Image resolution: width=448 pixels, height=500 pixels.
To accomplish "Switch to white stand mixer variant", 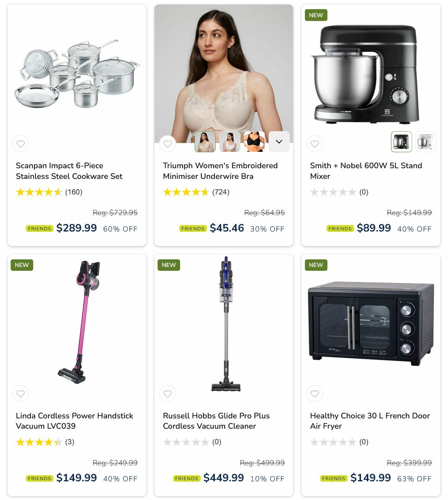I will [426, 141].
